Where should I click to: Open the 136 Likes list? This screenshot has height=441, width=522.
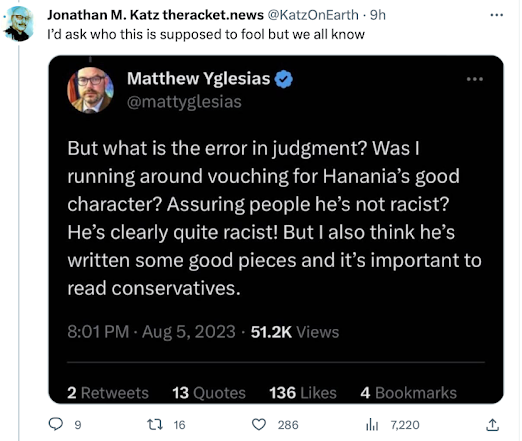click(x=303, y=393)
